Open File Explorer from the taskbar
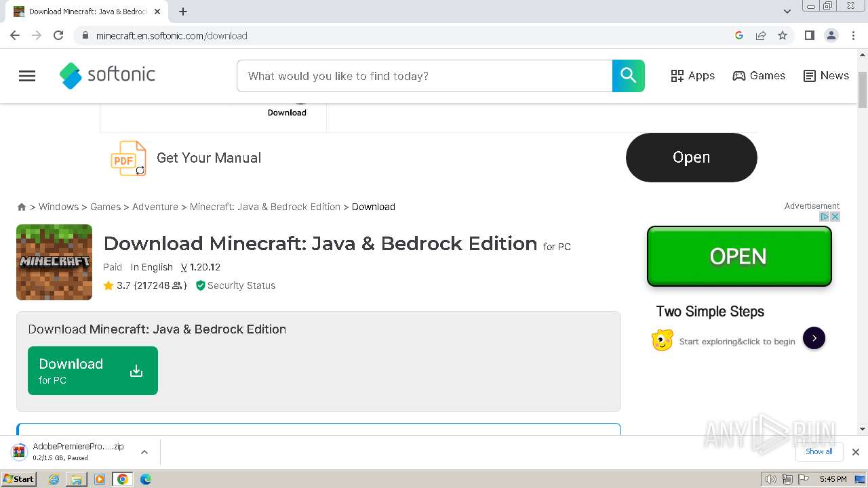Image resolution: width=868 pixels, height=488 pixels. pyautogui.click(x=77, y=479)
